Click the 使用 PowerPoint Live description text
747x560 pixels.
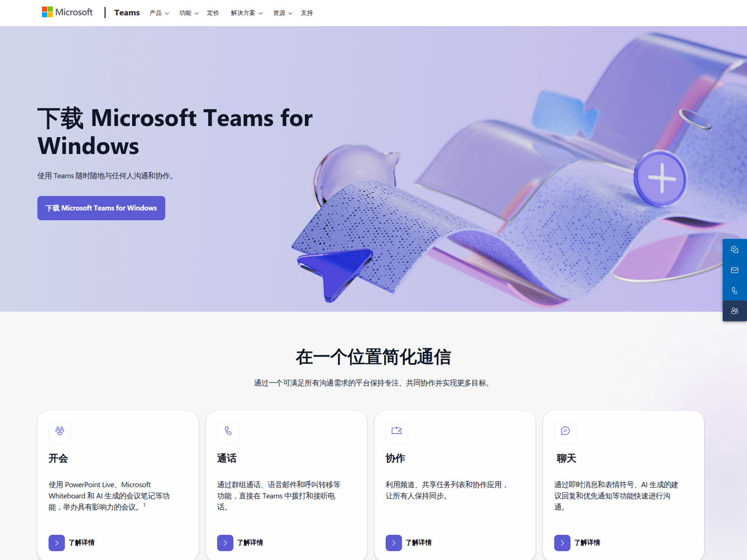109,496
